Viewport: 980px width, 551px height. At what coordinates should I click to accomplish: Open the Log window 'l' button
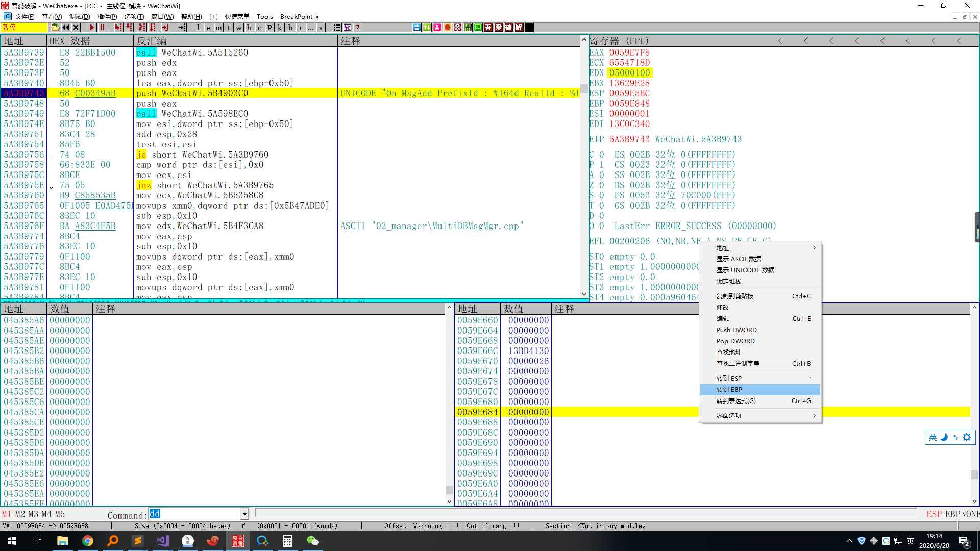tap(198, 28)
